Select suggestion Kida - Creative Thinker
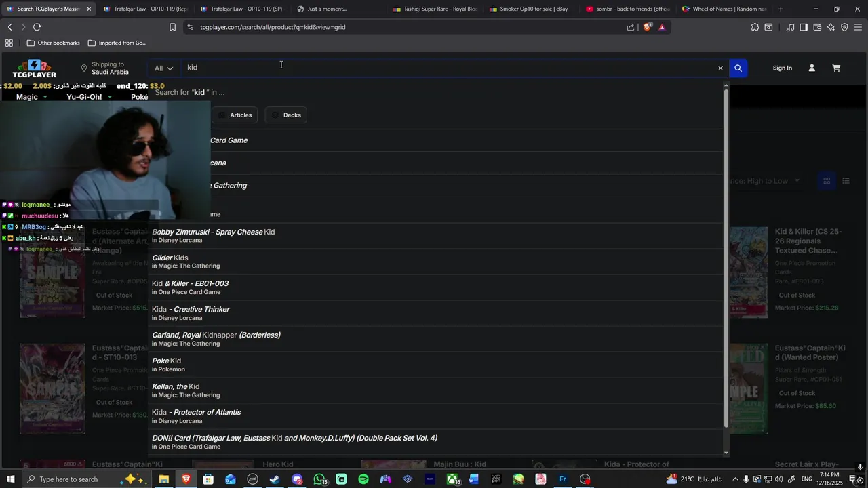The height and width of the screenshot is (488, 868). click(435, 313)
